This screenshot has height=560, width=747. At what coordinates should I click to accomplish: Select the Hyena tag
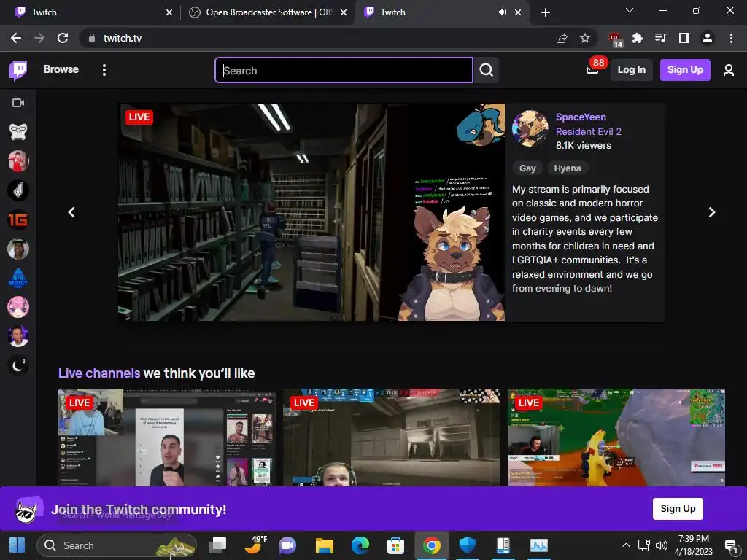(568, 168)
